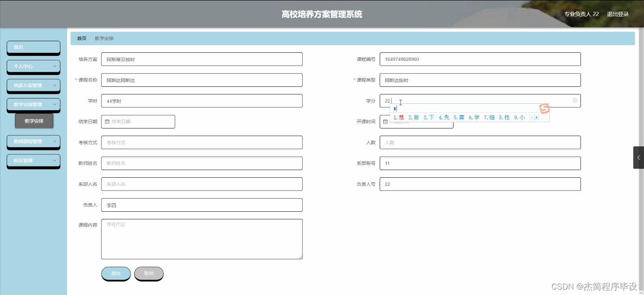Image resolution: width=644 pixels, height=295 pixels.
Task: Open the 结束日期 calendar picker icon
Action: (x=107, y=121)
